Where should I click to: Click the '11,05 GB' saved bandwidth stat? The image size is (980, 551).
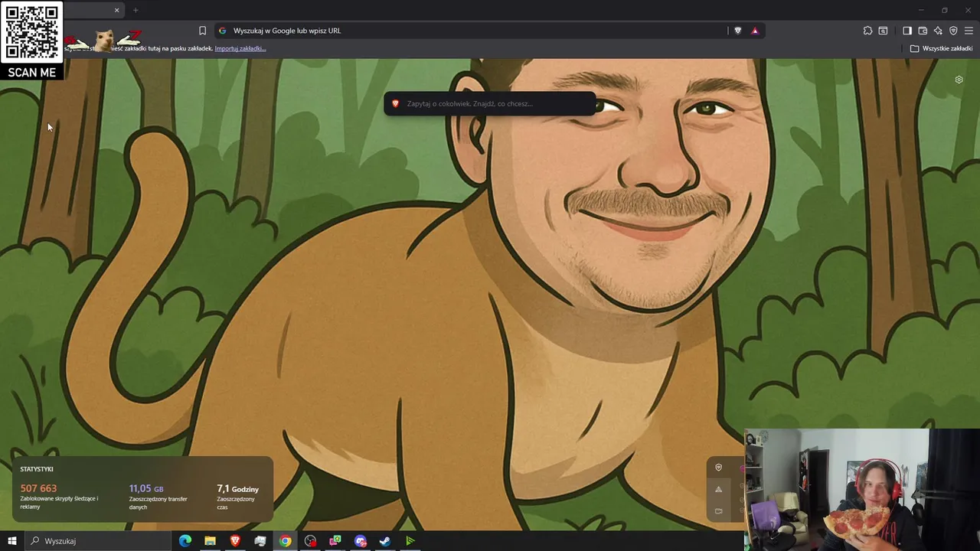pos(146,488)
